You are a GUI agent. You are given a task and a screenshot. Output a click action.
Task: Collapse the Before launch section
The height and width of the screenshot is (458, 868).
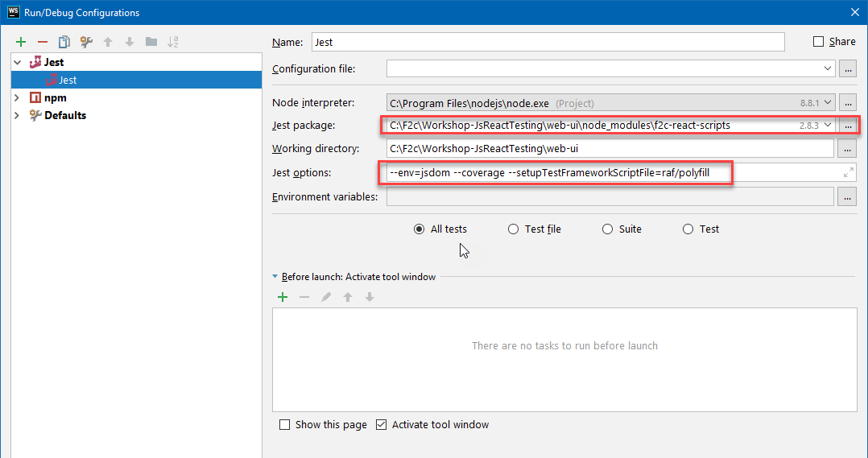tap(275, 277)
